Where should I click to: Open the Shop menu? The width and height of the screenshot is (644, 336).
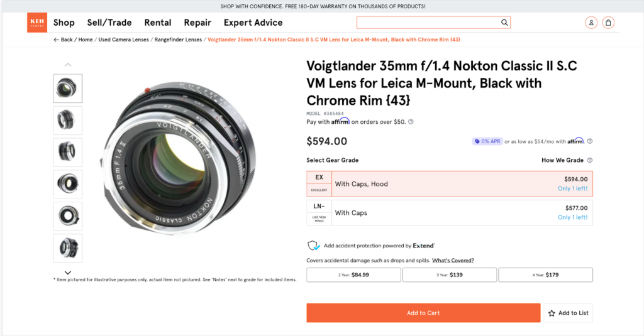pos(64,23)
